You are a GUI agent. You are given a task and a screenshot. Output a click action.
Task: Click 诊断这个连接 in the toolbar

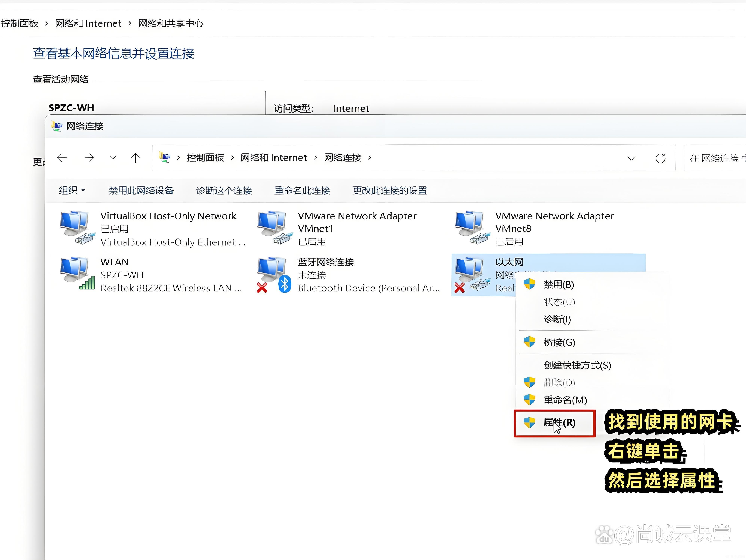pos(224,191)
